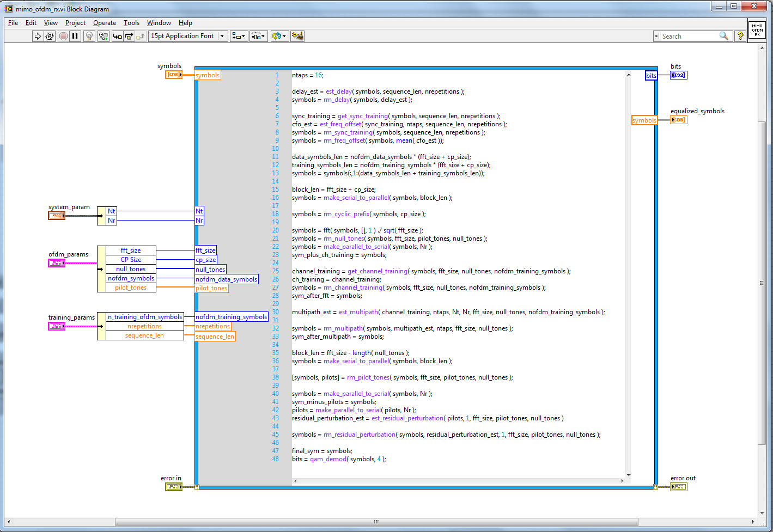The width and height of the screenshot is (773, 532).
Task: Open the Window menu
Action: (159, 23)
